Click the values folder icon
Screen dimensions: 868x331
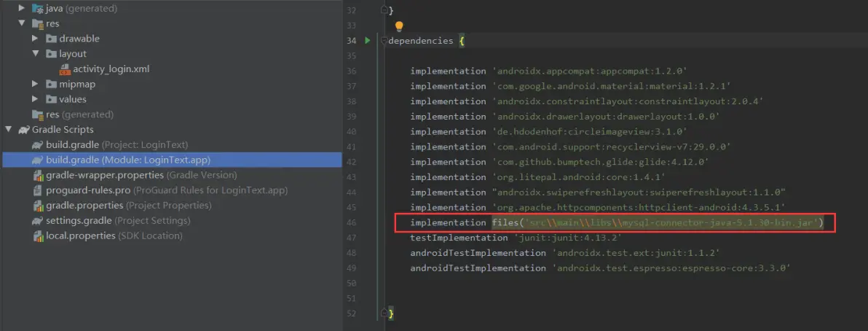coord(51,99)
